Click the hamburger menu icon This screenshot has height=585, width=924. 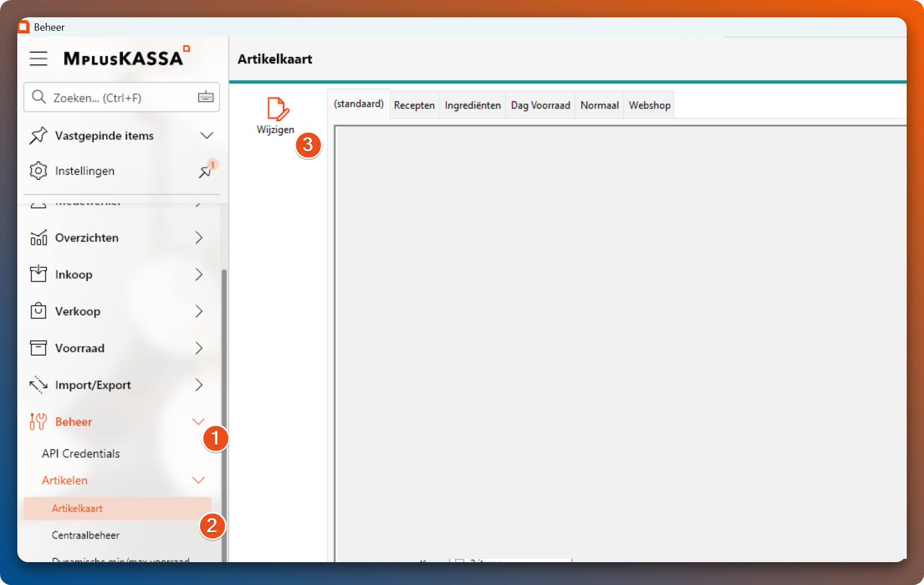pyautogui.click(x=38, y=59)
